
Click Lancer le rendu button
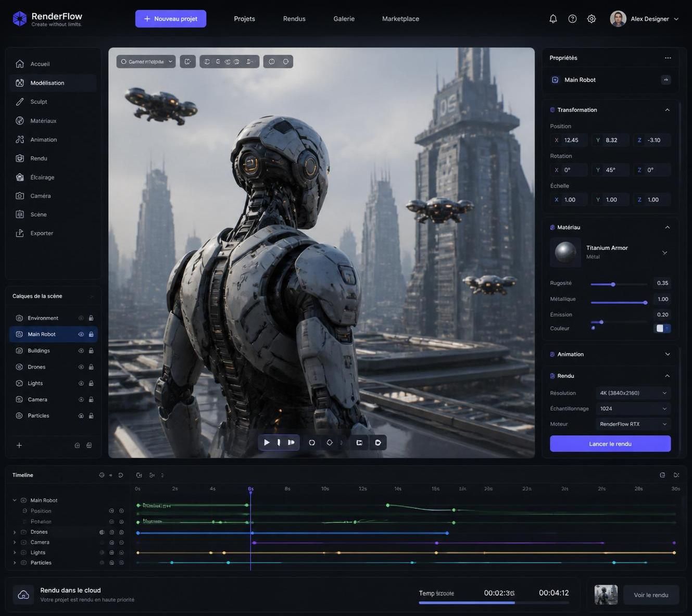click(x=610, y=444)
